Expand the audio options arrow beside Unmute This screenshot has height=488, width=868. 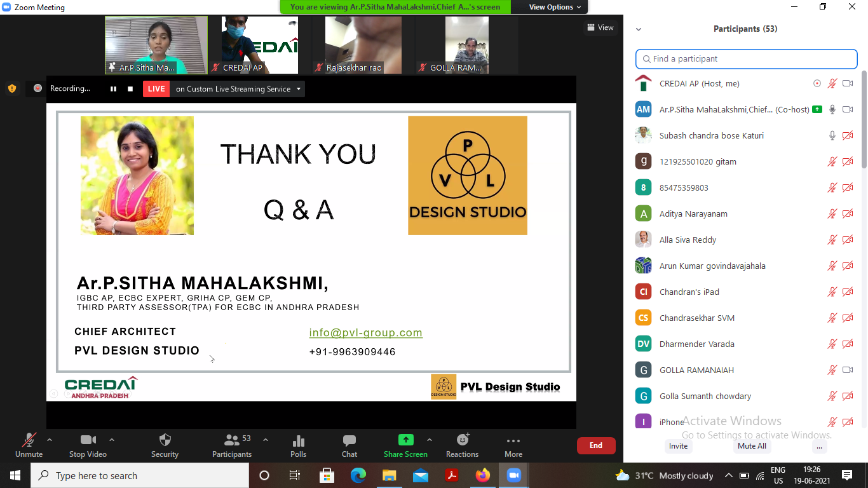[50, 440]
